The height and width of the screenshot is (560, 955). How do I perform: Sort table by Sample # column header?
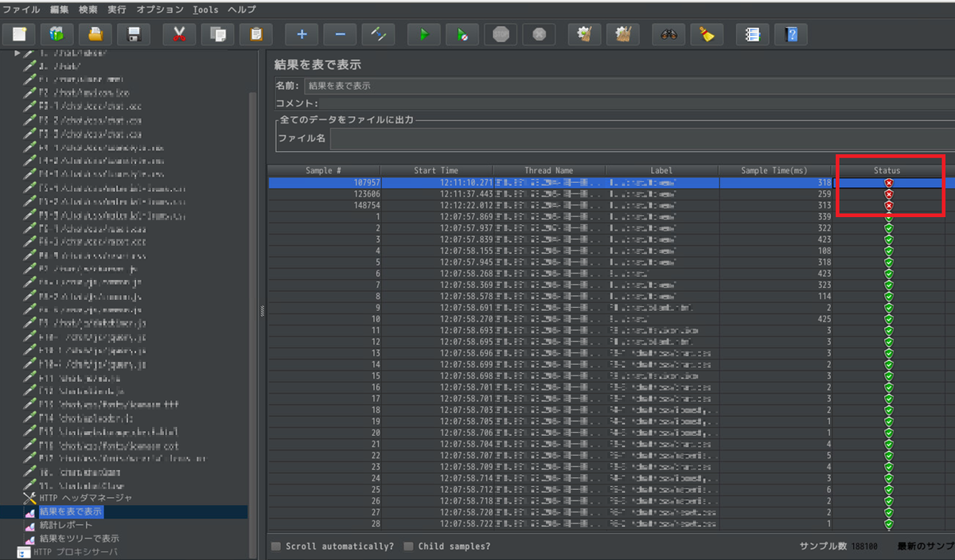tap(324, 171)
